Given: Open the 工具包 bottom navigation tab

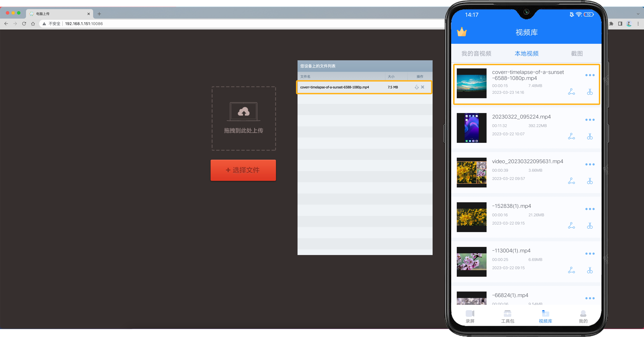Looking at the screenshot, I should (x=508, y=316).
